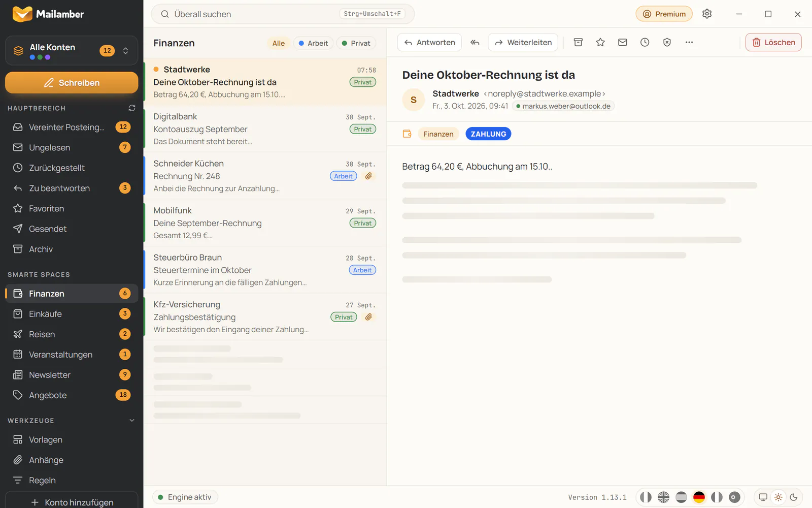The height and width of the screenshot is (508, 812).
Task: Filter Finanzen list by Alle
Action: click(x=278, y=43)
